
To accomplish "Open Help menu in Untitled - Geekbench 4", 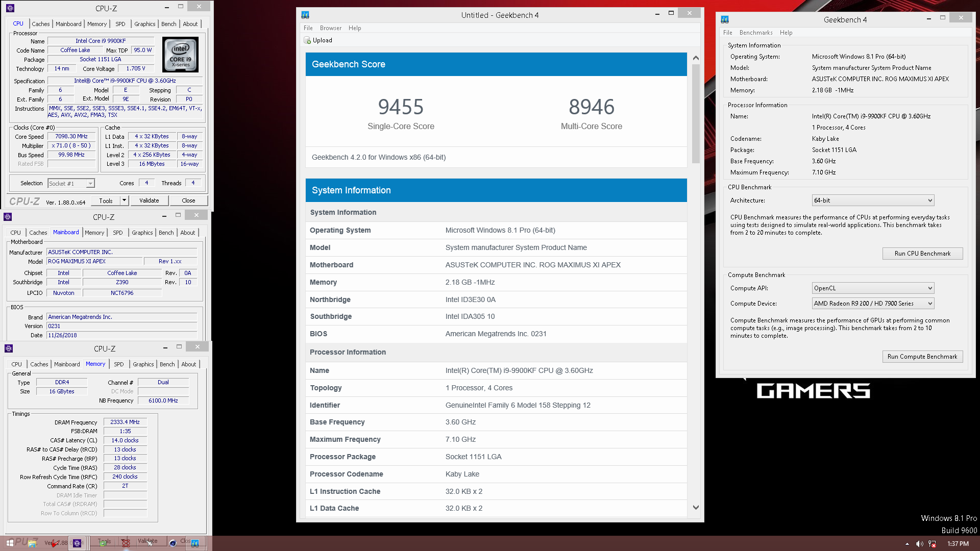I will click(355, 28).
